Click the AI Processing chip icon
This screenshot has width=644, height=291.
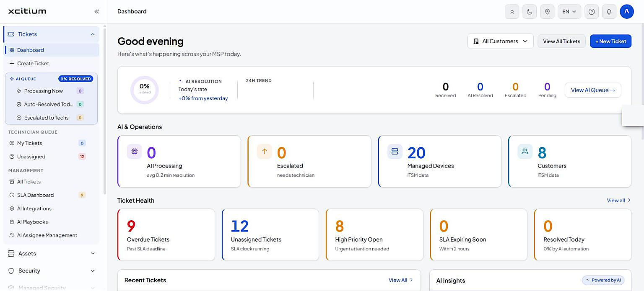pos(134,152)
